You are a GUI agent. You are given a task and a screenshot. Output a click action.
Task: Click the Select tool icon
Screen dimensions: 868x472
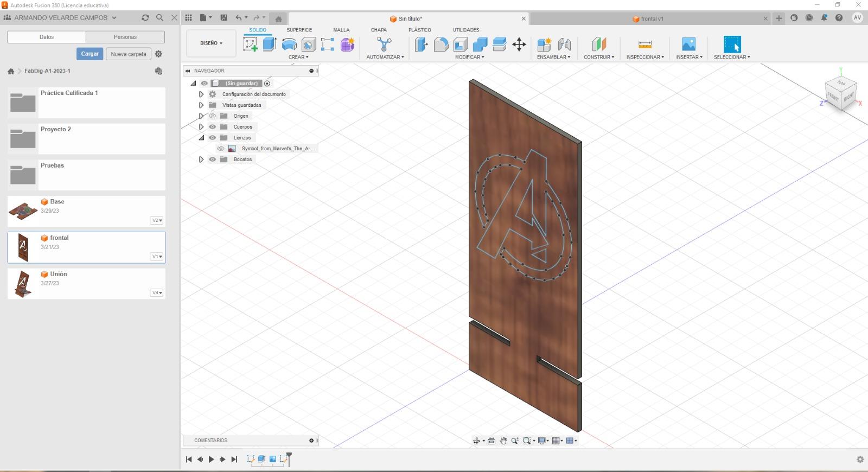(732, 44)
